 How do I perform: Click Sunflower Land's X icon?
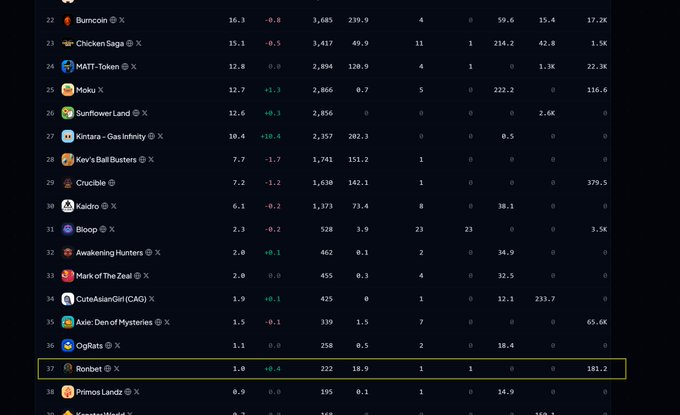[144, 113]
